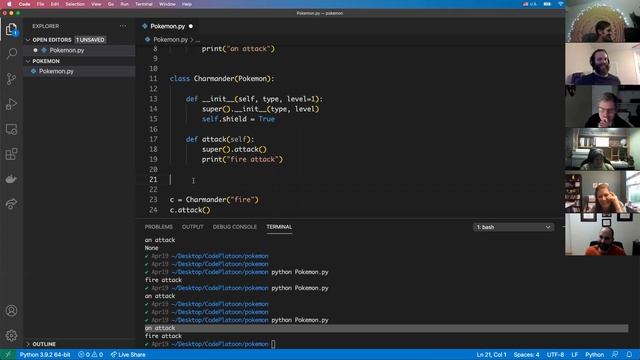
Task: Open the Window menu
Action: pyautogui.click(x=167, y=4)
